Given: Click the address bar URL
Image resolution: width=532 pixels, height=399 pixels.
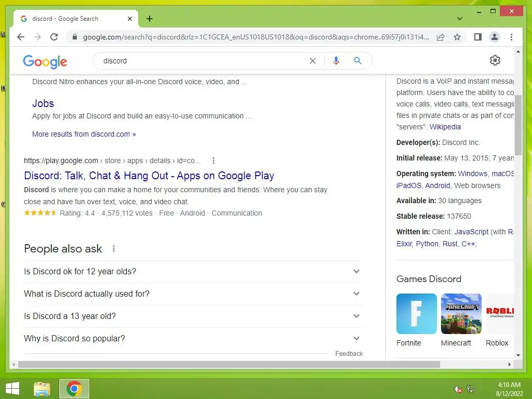Looking at the screenshot, I should (x=256, y=37).
